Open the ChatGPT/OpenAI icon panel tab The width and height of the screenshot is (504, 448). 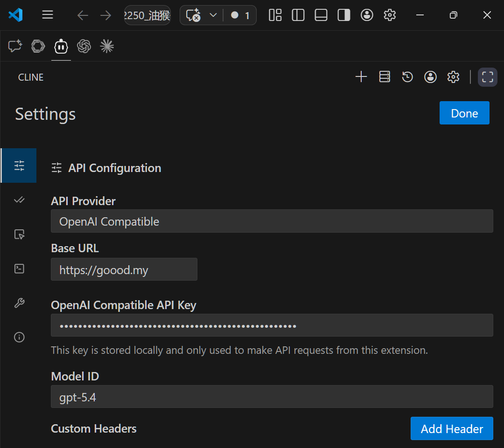84,47
